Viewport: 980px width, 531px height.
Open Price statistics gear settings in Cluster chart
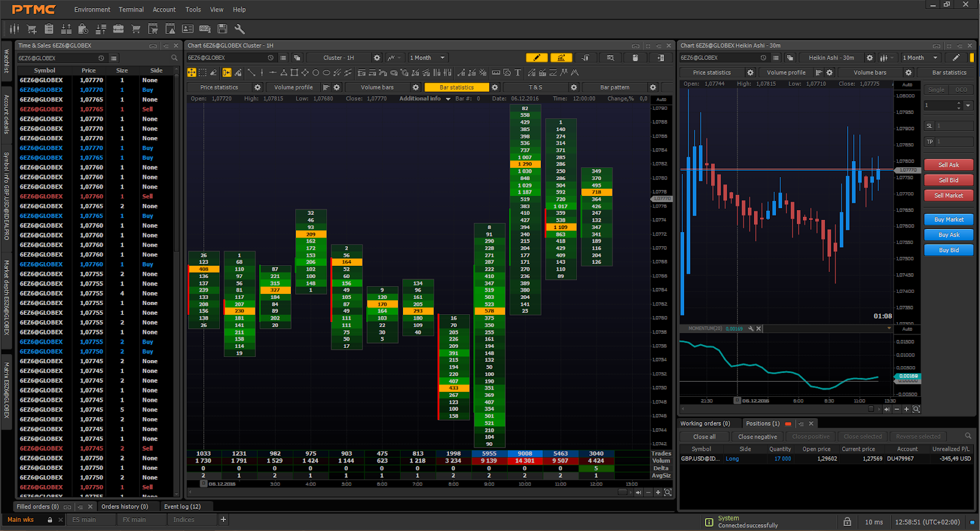(258, 88)
